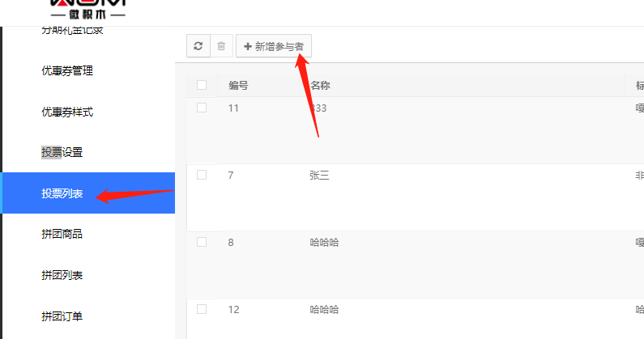Click the 张三 name cell

pos(320,175)
